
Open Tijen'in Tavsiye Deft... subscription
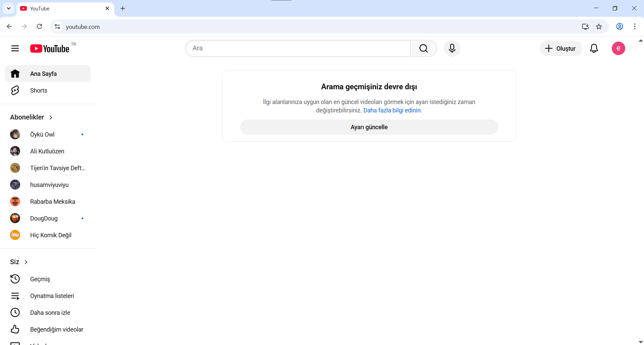tap(48, 168)
